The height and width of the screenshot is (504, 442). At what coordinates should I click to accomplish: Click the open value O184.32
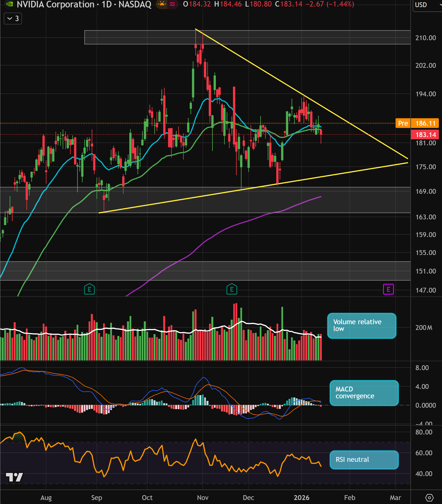click(x=197, y=4)
